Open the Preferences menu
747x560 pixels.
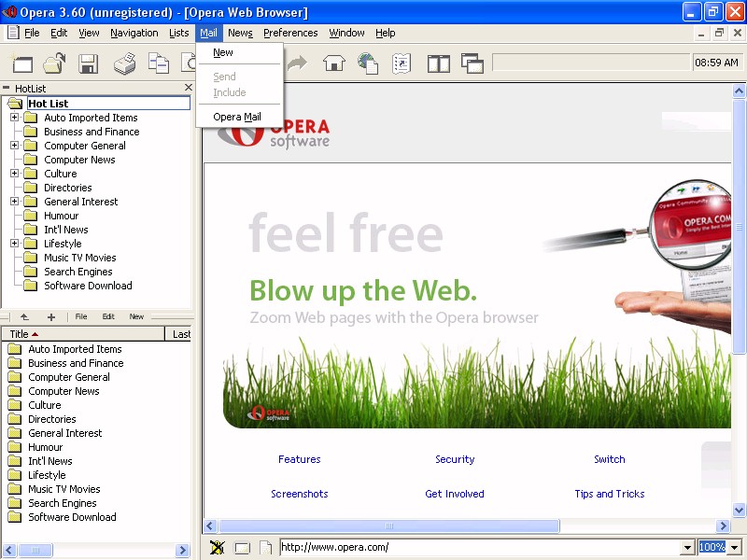290,33
